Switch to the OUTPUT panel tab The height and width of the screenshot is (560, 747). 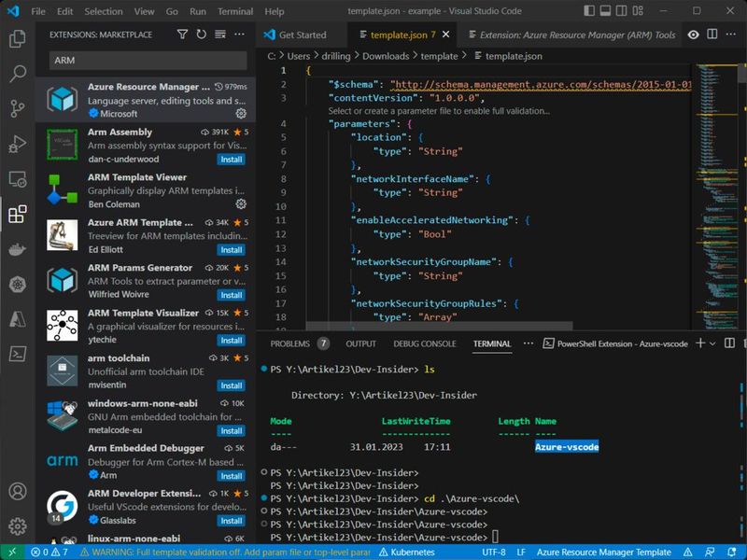coord(360,343)
